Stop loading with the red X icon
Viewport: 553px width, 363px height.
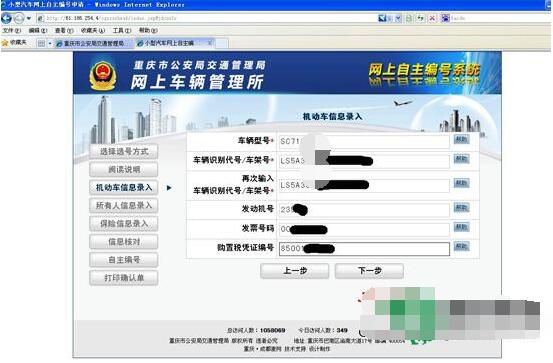432,18
